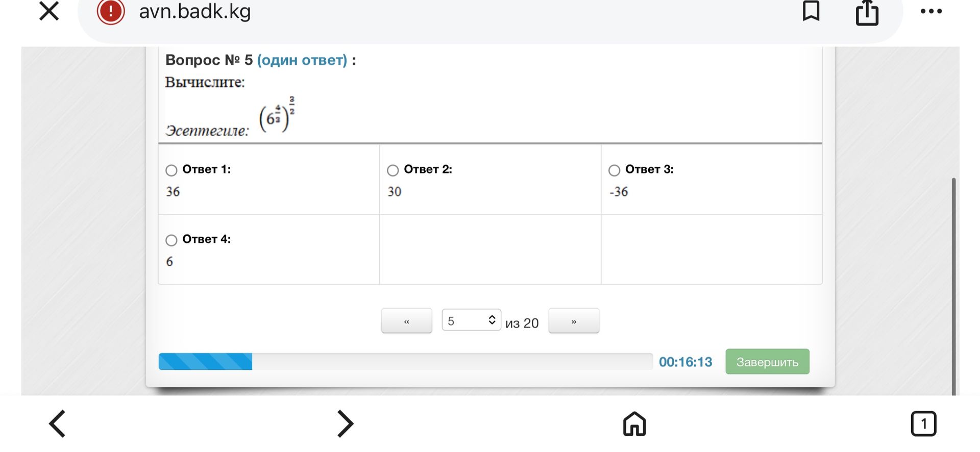
Task: Select Ответ 4 with value 6
Action: [171, 240]
